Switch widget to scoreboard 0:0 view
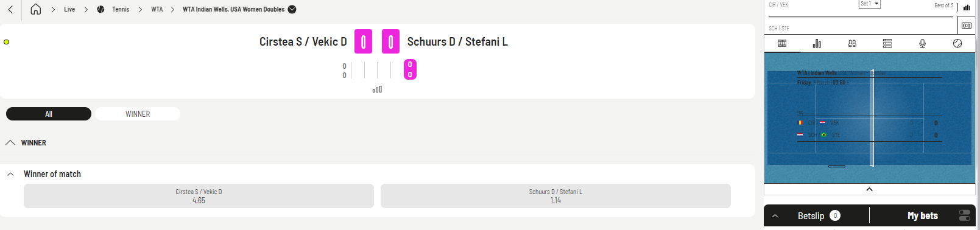980x230 pixels. (967, 25)
